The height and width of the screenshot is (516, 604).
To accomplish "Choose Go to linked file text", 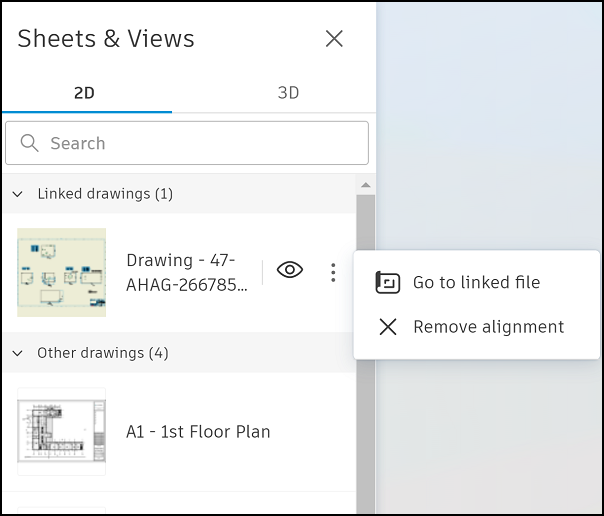I will (476, 283).
